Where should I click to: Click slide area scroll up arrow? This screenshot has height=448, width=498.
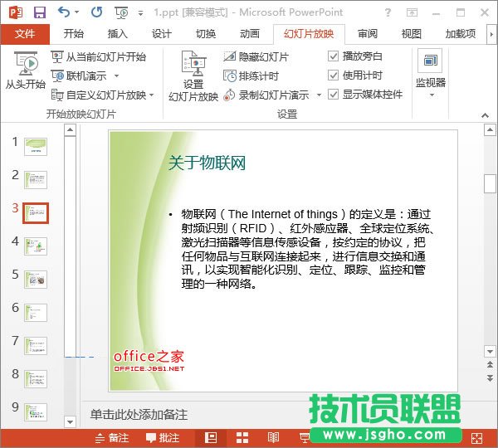pyautogui.click(x=490, y=130)
